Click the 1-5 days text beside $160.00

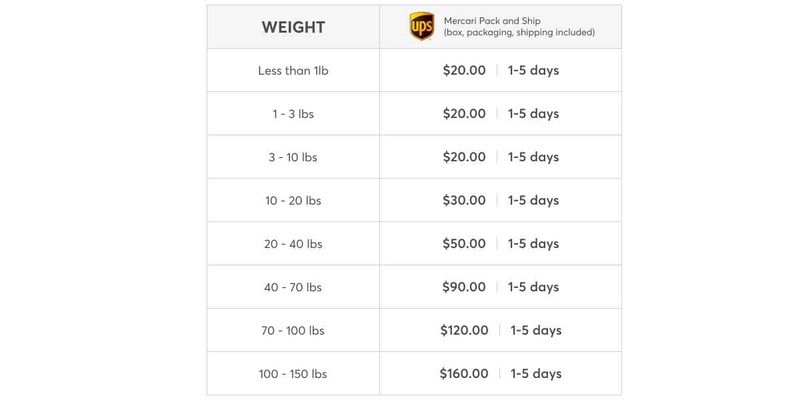pyautogui.click(x=536, y=374)
